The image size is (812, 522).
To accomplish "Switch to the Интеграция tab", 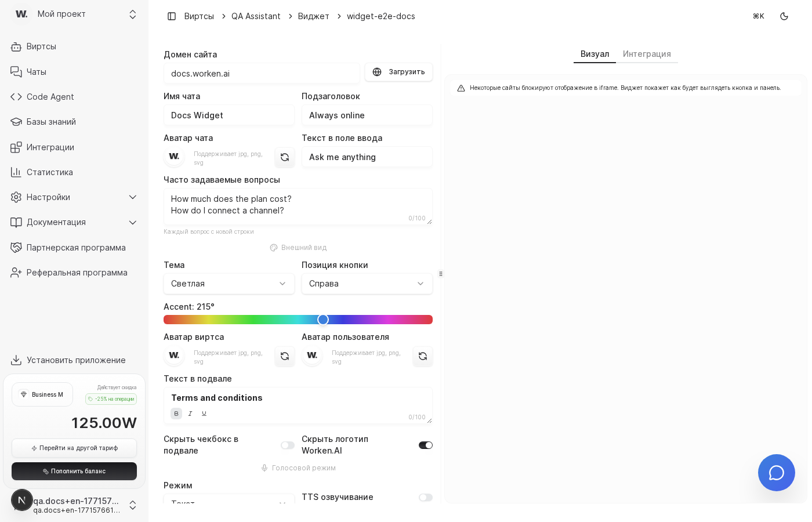I will 647,54.
